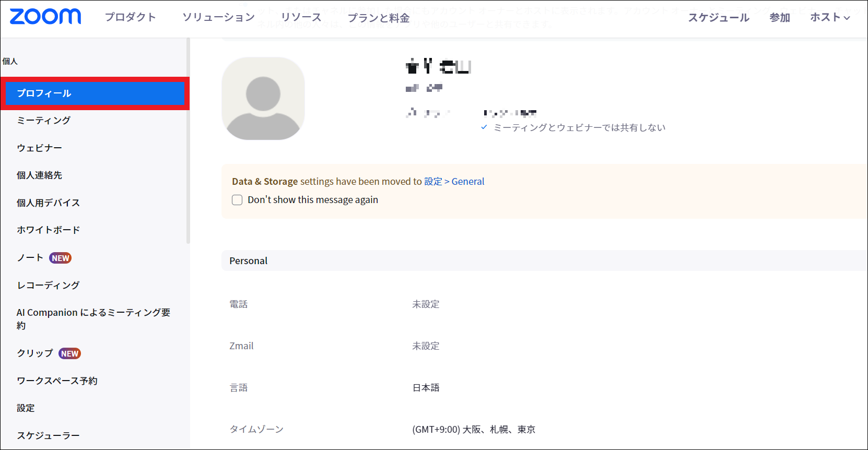Viewport: 868px width, 450px height.
Task: Click スケジュール in the top bar
Action: click(x=719, y=17)
